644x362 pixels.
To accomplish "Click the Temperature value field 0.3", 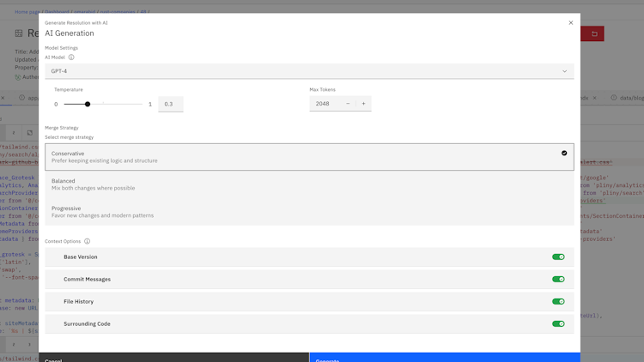I will point(171,104).
